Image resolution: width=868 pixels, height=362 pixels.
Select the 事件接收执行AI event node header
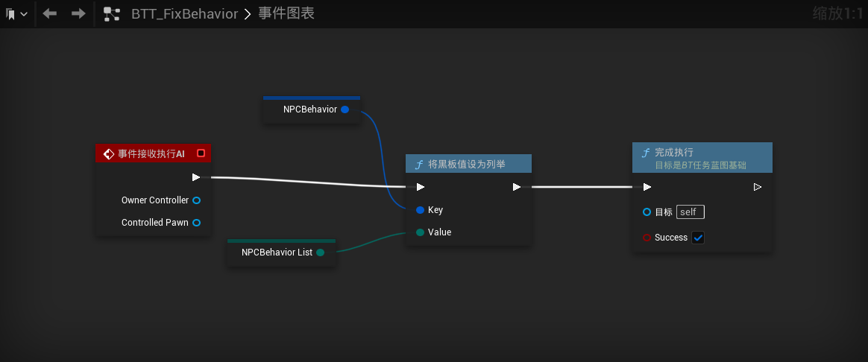[154, 153]
